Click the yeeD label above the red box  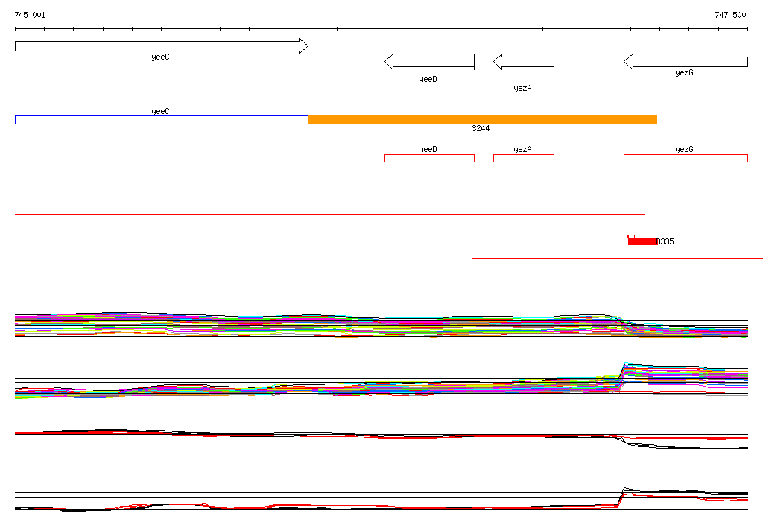(x=428, y=150)
